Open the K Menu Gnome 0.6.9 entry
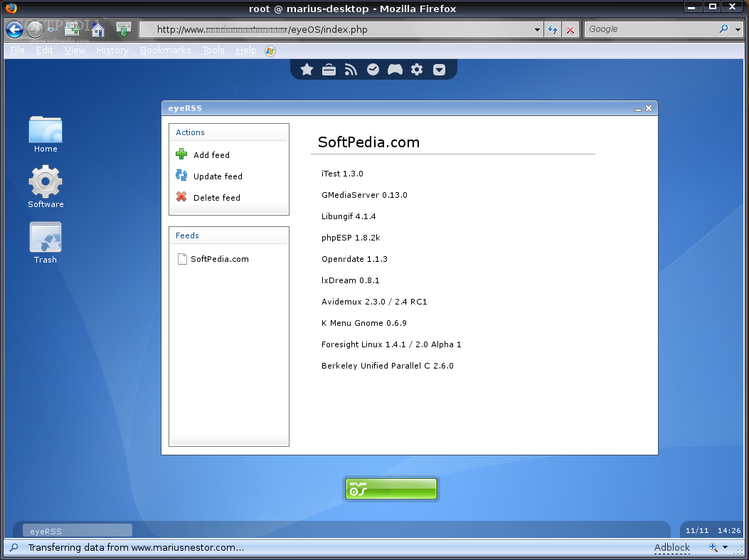Image resolution: width=749 pixels, height=560 pixels. pos(363,323)
